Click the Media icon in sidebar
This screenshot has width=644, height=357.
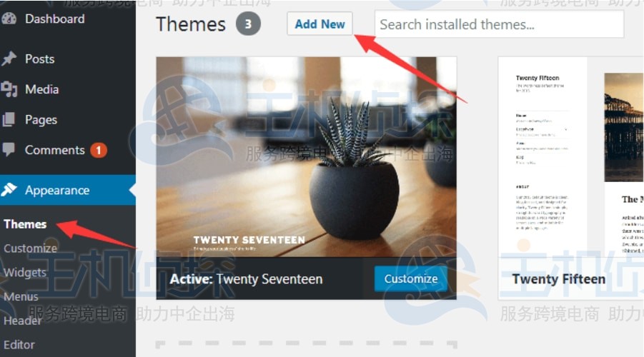9,89
